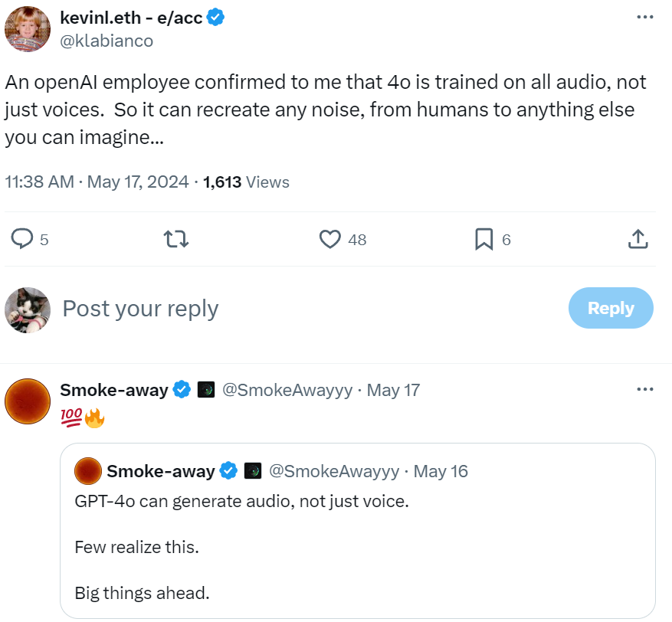Image resolution: width=672 pixels, height=622 pixels.
Task: Click kevinl.eth's blue verified badge
Action: click(x=216, y=18)
